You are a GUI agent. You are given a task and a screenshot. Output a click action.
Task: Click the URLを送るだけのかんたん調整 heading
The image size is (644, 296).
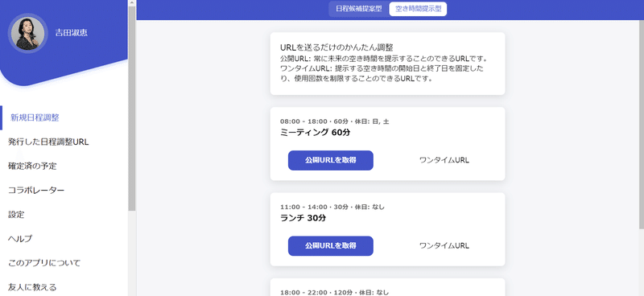(x=336, y=47)
